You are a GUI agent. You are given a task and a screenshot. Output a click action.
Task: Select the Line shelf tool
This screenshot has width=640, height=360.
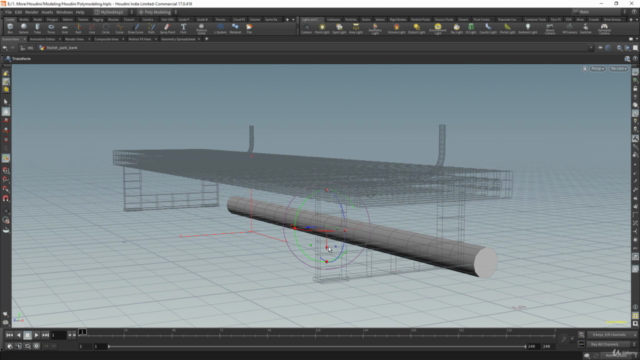(x=92, y=28)
